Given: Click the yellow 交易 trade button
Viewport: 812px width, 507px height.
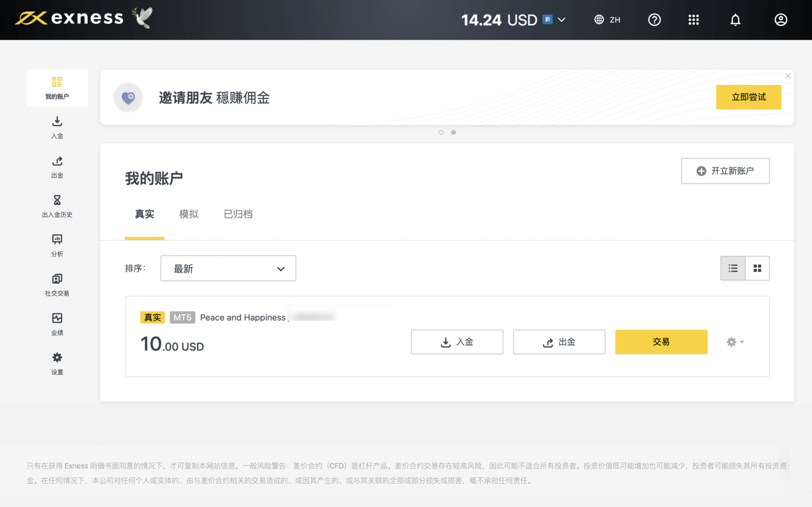Looking at the screenshot, I should point(661,342).
